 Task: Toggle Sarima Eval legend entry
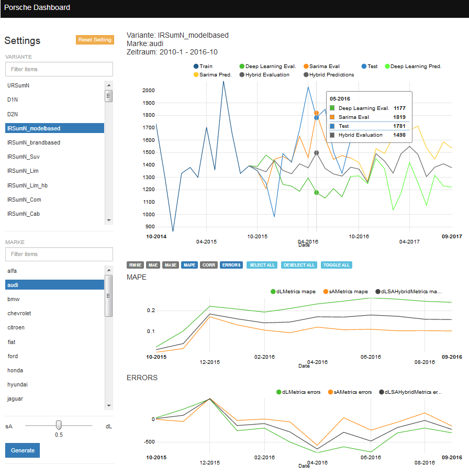click(321, 66)
